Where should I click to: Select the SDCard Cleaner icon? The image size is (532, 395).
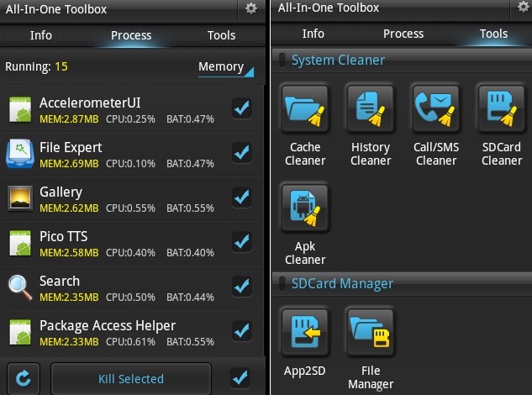tap(502, 108)
